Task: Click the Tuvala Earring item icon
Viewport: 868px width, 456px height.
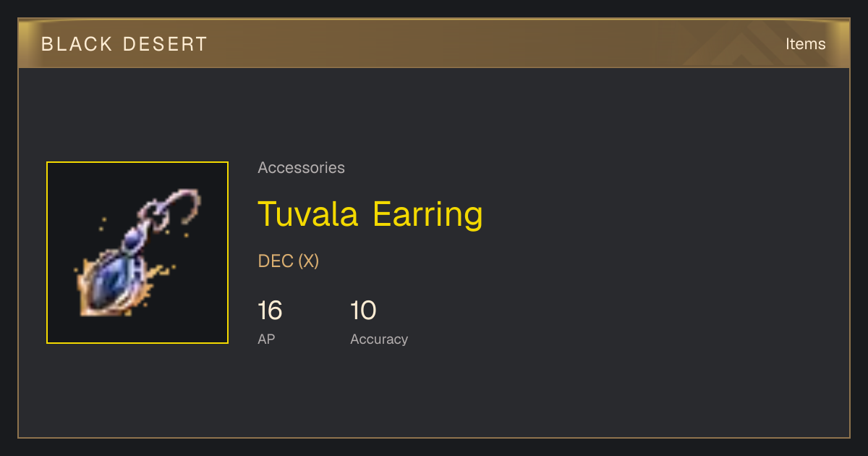Action: point(137,253)
